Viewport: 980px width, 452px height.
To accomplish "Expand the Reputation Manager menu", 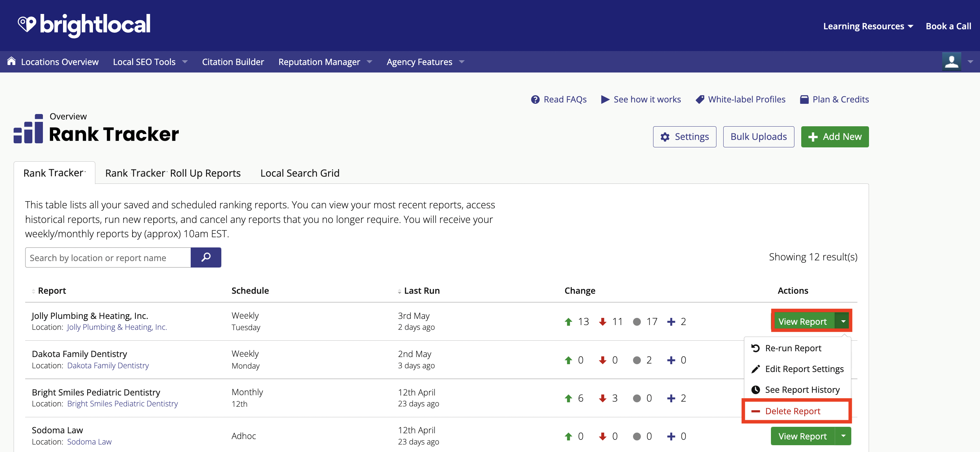I will point(325,62).
